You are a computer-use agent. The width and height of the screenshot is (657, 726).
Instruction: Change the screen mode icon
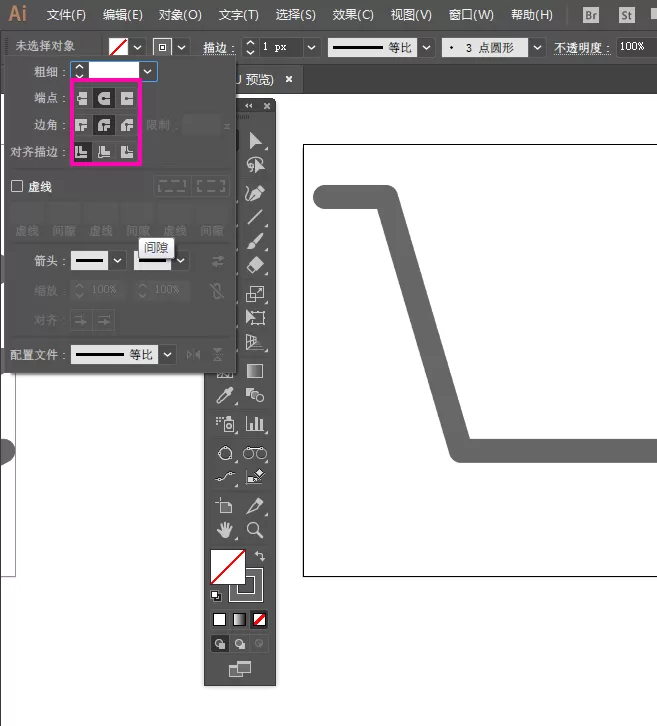(240, 669)
